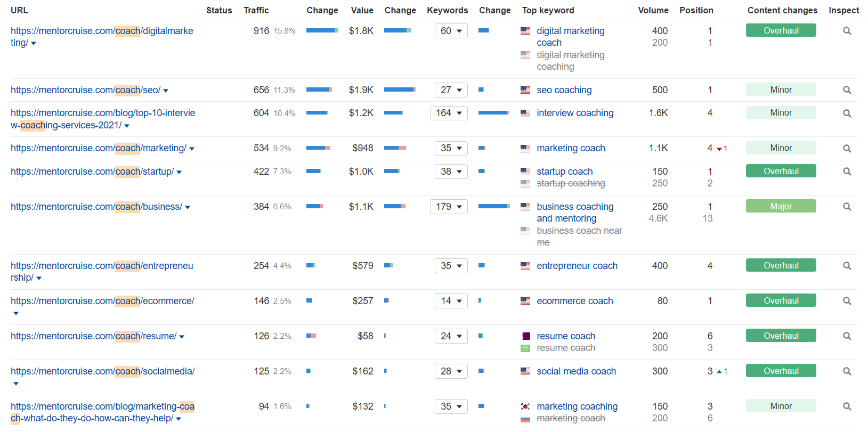Click value cell $948
Image resolution: width=868 pixels, height=432 pixels.
pyautogui.click(x=362, y=148)
